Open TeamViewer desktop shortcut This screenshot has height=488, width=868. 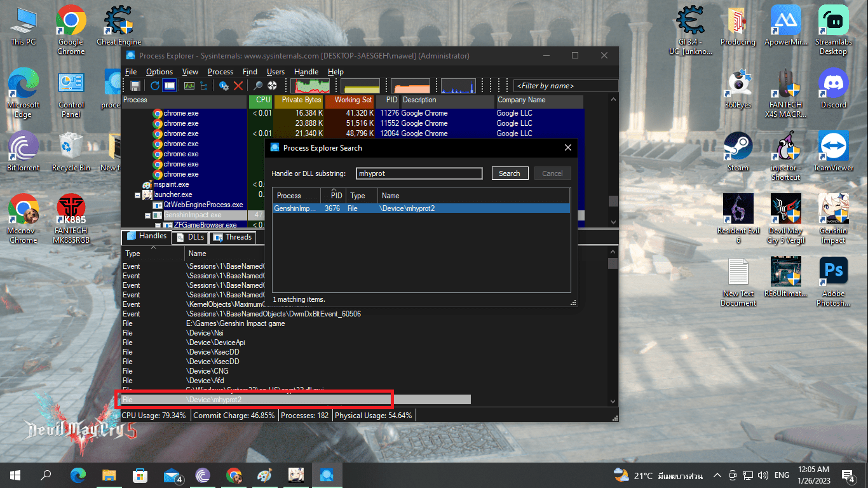coord(833,151)
